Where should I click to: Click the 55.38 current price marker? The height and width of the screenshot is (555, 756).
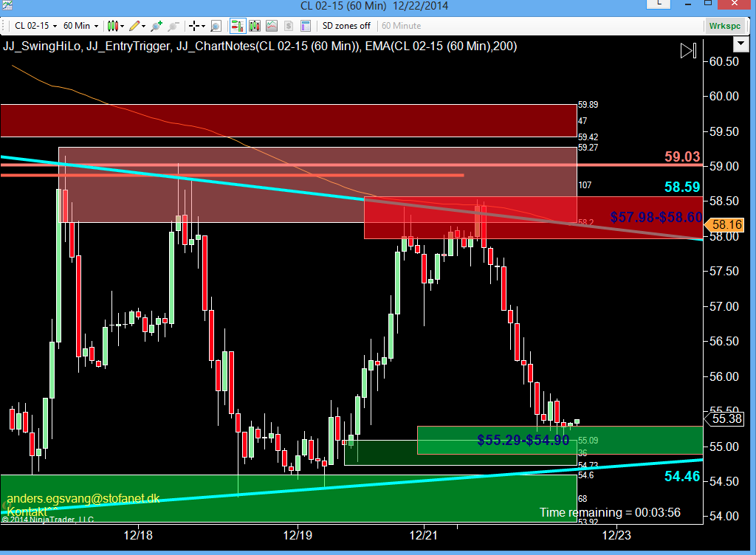(x=724, y=418)
